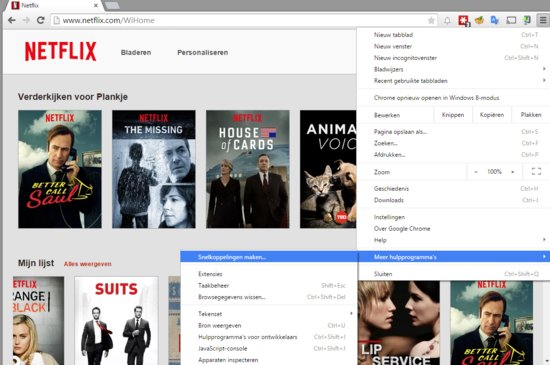Select Over Google Chrome
Image resolution: width=550 pixels, height=365 pixels.
tap(453, 229)
